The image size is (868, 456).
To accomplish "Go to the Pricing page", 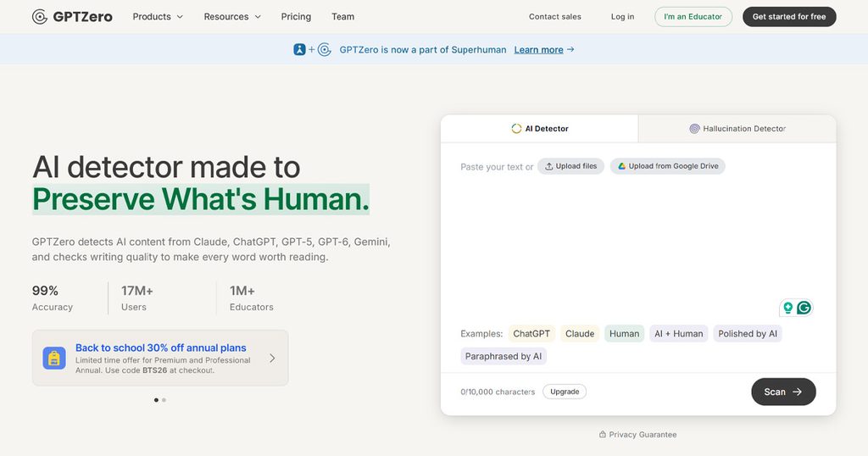I will click(296, 17).
